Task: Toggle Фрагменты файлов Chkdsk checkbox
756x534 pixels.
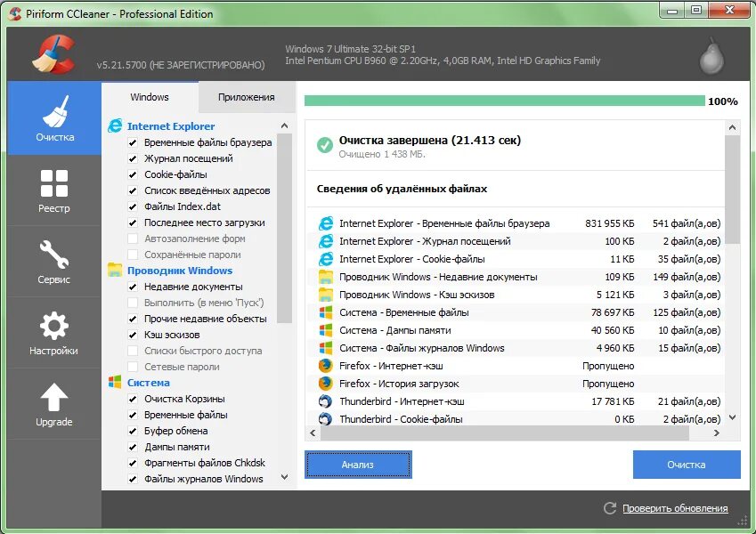Action: pyautogui.click(x=133, y=463)
